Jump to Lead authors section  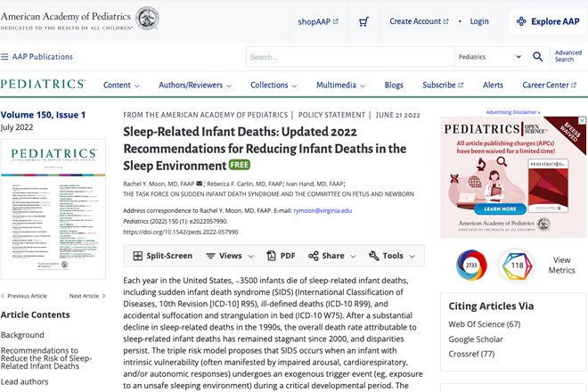coord(25,382)
